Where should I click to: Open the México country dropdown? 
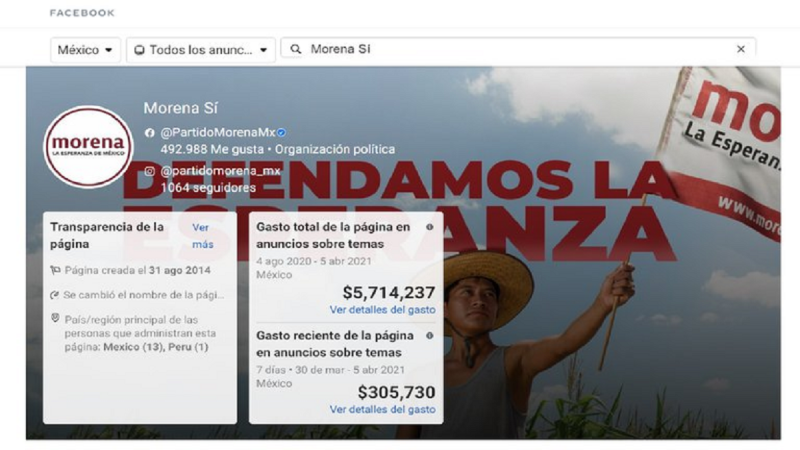tap(85, 50)
